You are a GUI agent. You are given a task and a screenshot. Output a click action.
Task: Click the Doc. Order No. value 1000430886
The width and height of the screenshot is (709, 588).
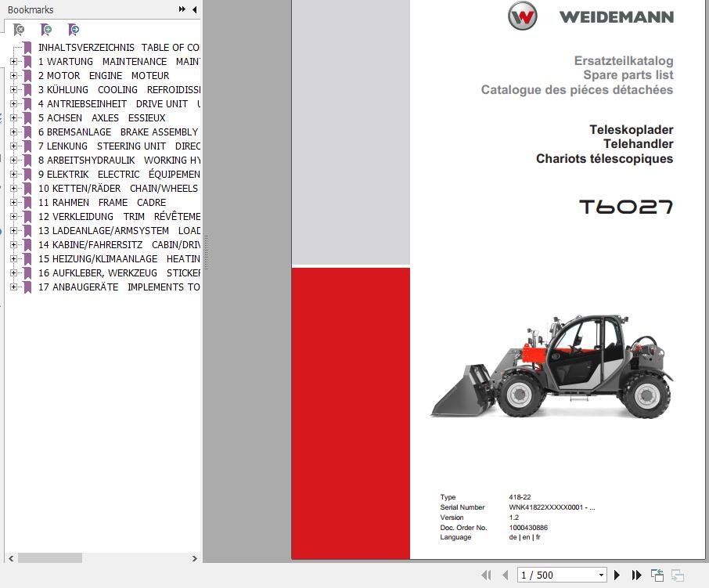coord(528,528)
